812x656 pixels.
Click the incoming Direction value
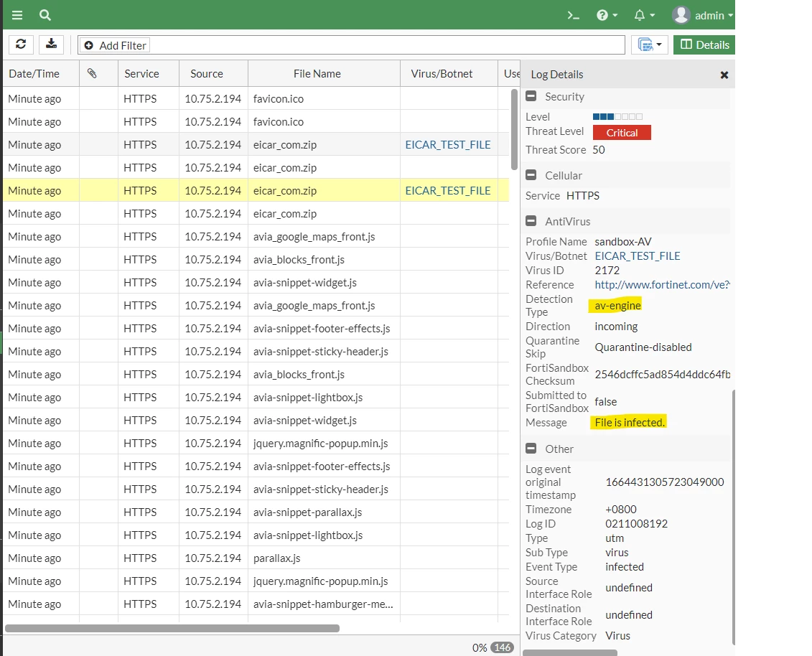(x=616, y=326)
